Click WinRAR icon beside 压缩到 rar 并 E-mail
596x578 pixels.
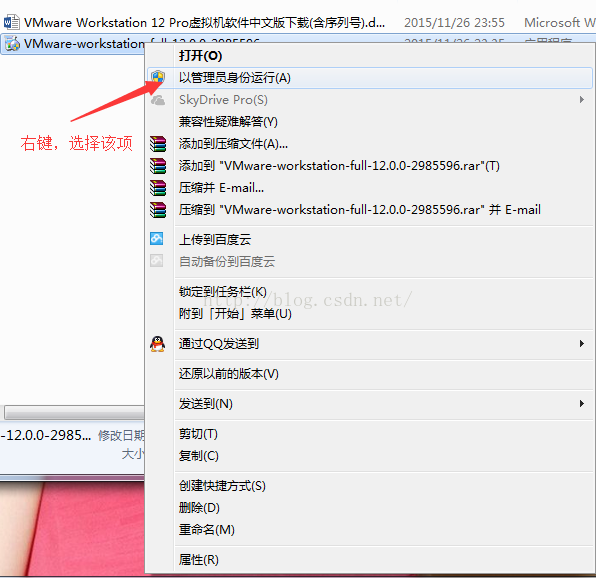(158, 210)
